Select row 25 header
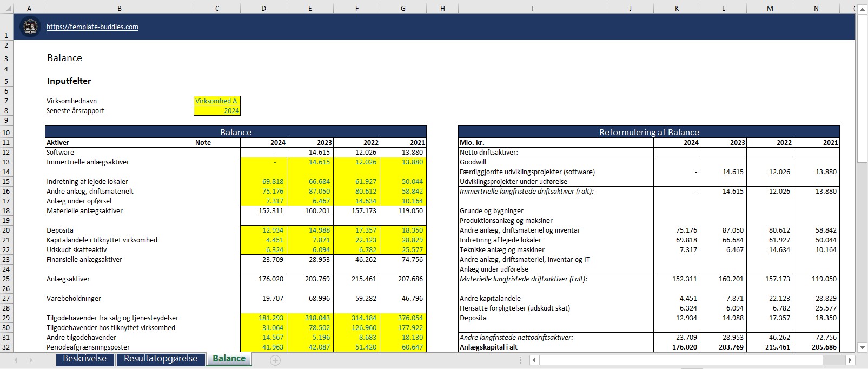Screen dimensions: 868x369 tap(6, 279)
